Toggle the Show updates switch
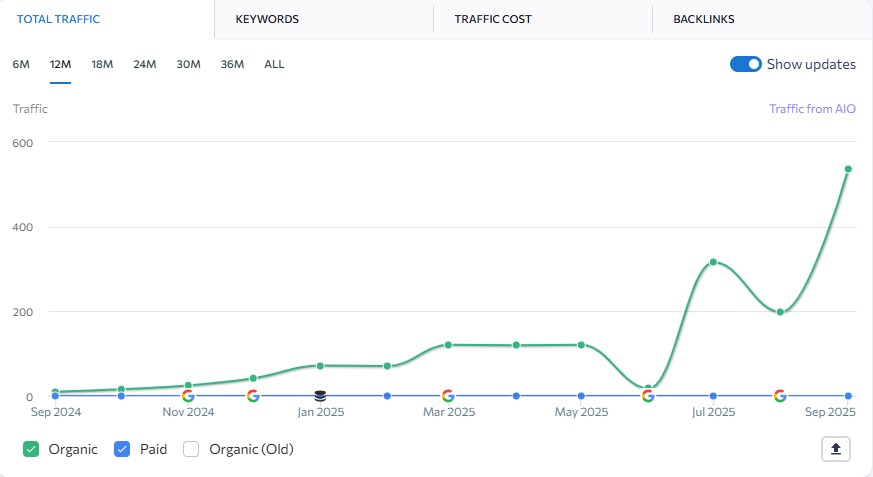 point(746,64)
